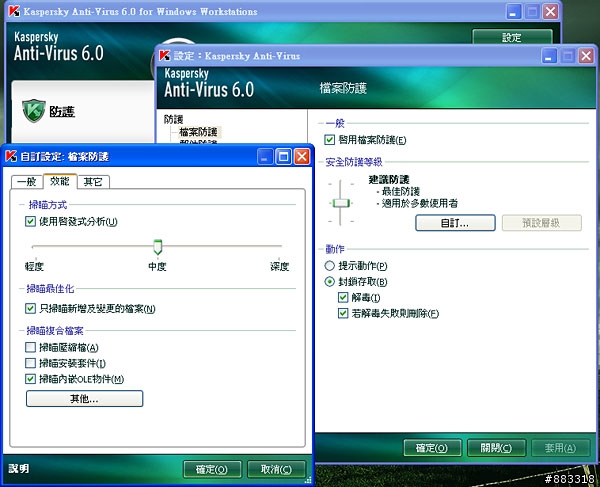The width and height of the screenshot is (600, 487).
Task: Click heuristic analysis slider thumb at 中度
Action: pyautogui.click(x=158, y=247)
